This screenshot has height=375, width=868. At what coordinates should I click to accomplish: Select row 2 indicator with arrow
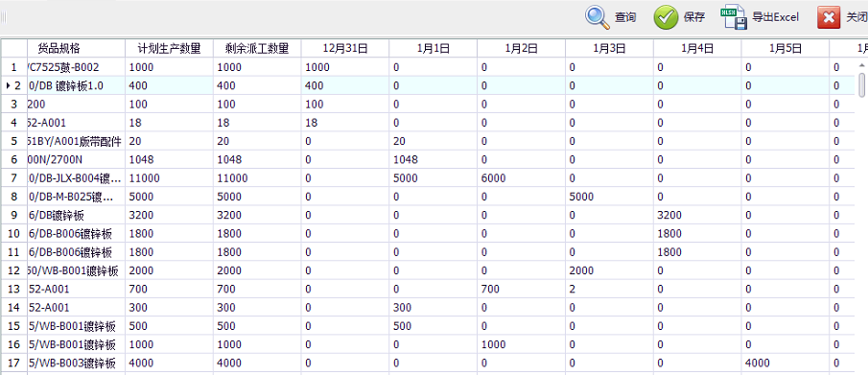13,86
